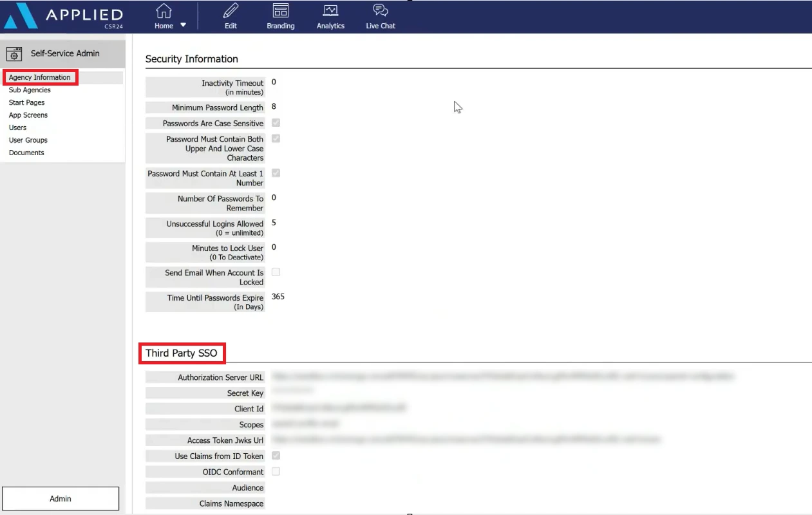
Task: Click the Admin button
Action: [x=61, y=499]
